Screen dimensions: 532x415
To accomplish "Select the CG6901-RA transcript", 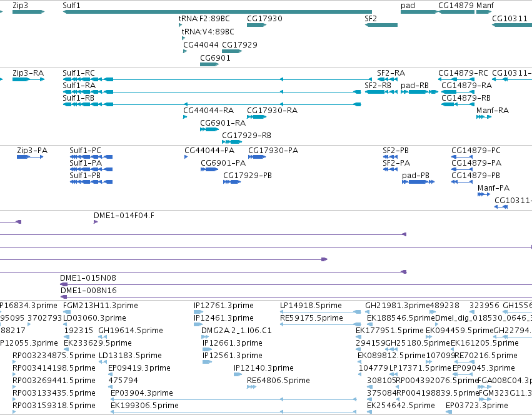I will click(209, 129).
